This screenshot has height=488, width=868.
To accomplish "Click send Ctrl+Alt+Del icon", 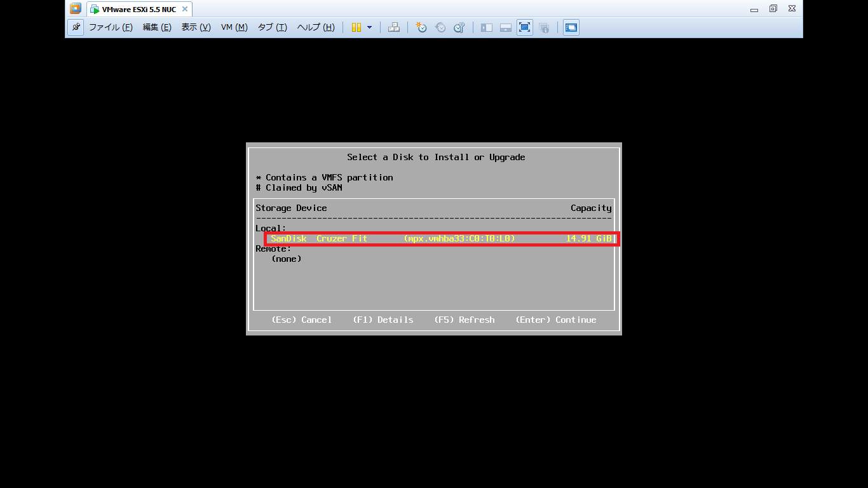I will tap(394, 27).
